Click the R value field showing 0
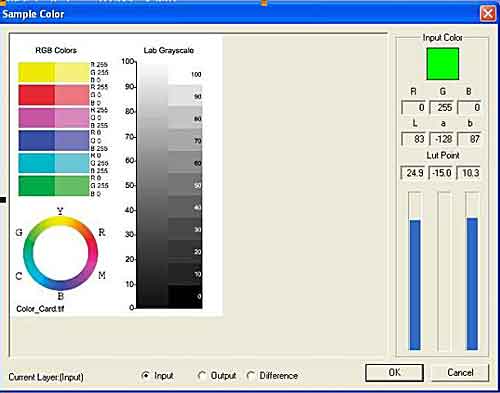 (x=414, y=107)
